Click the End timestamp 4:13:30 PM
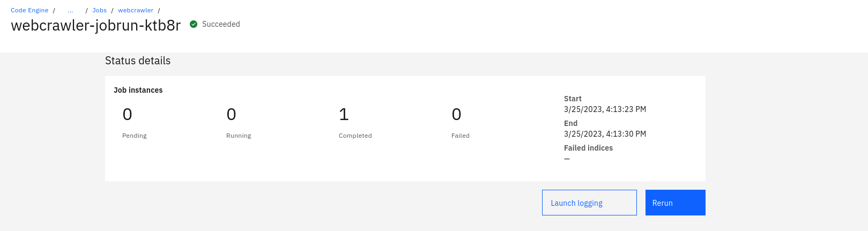Image resolution: width=868 pixels, height=231 pixels. pos(605,134)
